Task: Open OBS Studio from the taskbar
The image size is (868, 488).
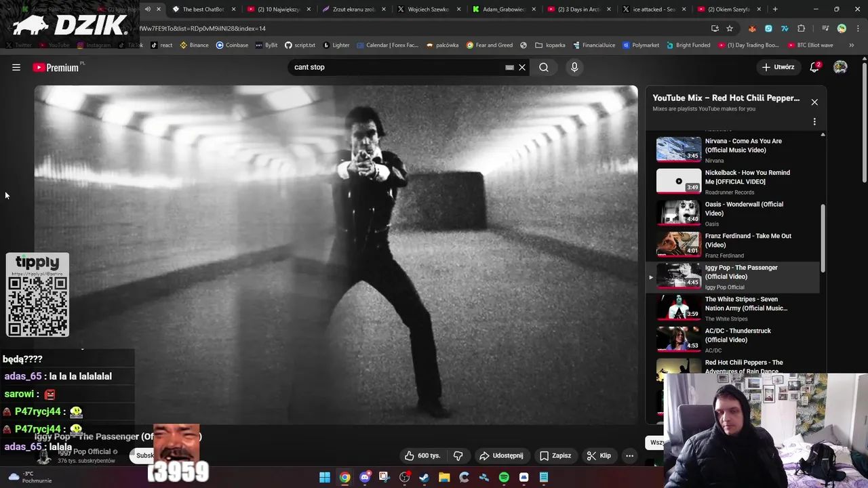Action: [x=405, y=477]
